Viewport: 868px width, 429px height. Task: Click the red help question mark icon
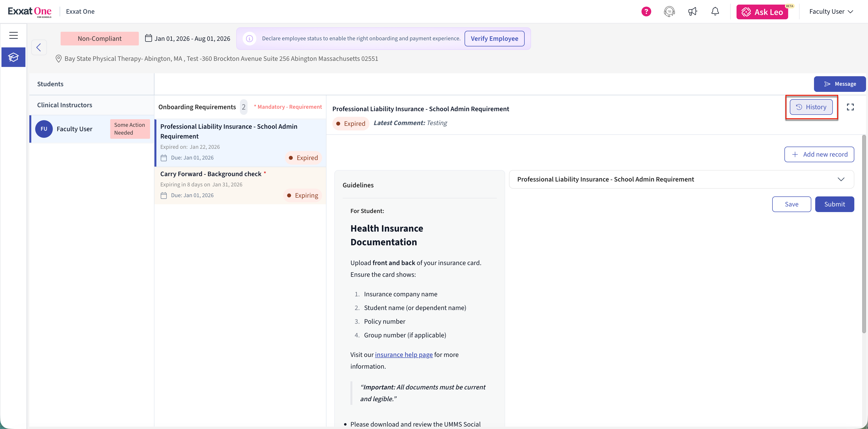pyautogui.click(x=646, y=12)
